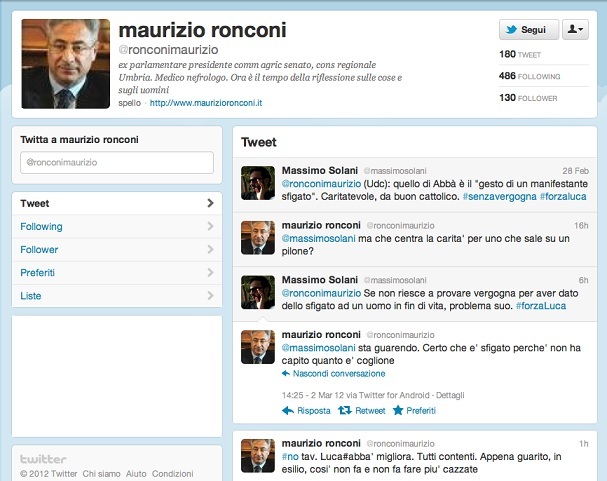Click the @ronconimaurizio tweet input field
Screen dimensions: 607x481
coord(117,163)
